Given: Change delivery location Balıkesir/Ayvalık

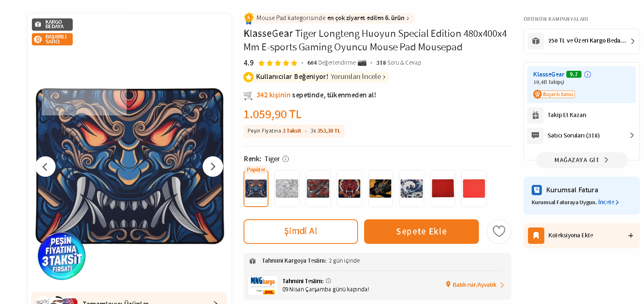Looking at the screenshot, I should click(x=475, y=285).
